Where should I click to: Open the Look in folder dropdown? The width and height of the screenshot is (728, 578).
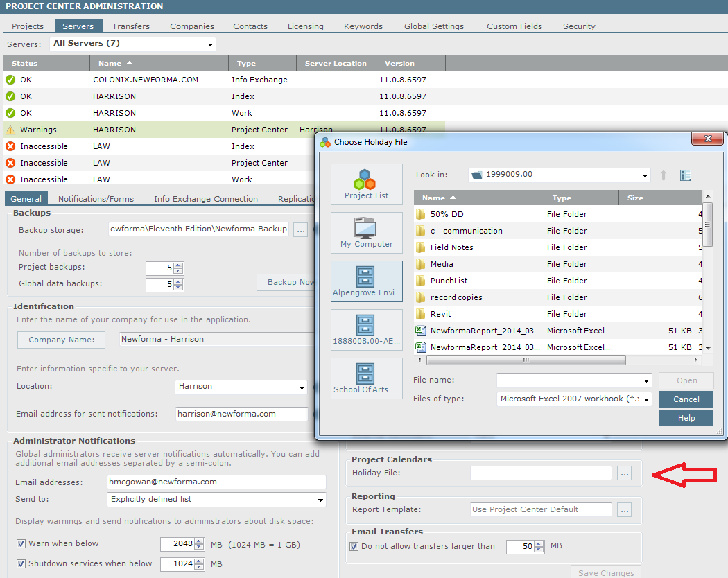645,175
